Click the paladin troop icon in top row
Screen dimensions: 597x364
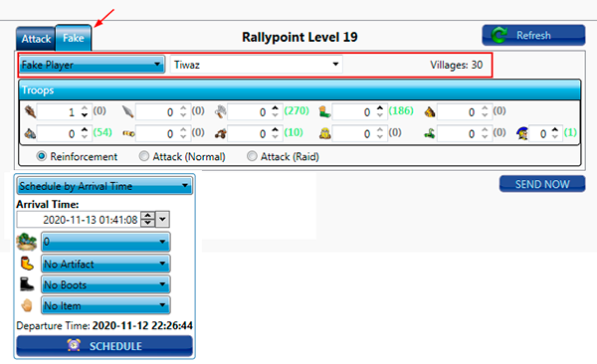(x=430, y=112)
